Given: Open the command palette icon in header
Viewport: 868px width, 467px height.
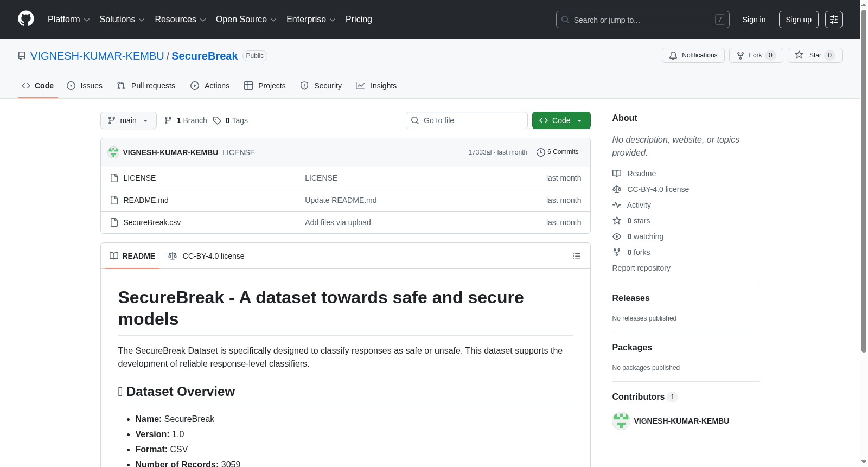Looking at the screenshot, I should pyautogui.click(x=833, y=20).
